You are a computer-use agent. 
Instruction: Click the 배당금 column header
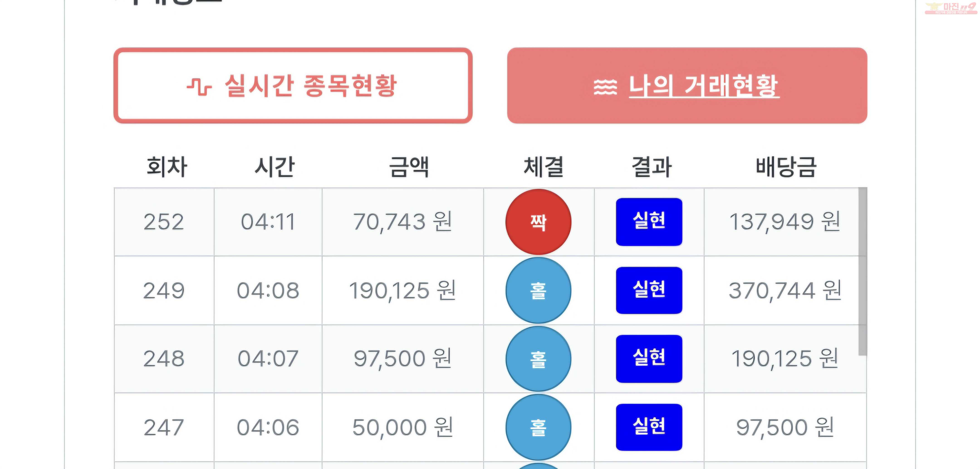click(786, 167)
